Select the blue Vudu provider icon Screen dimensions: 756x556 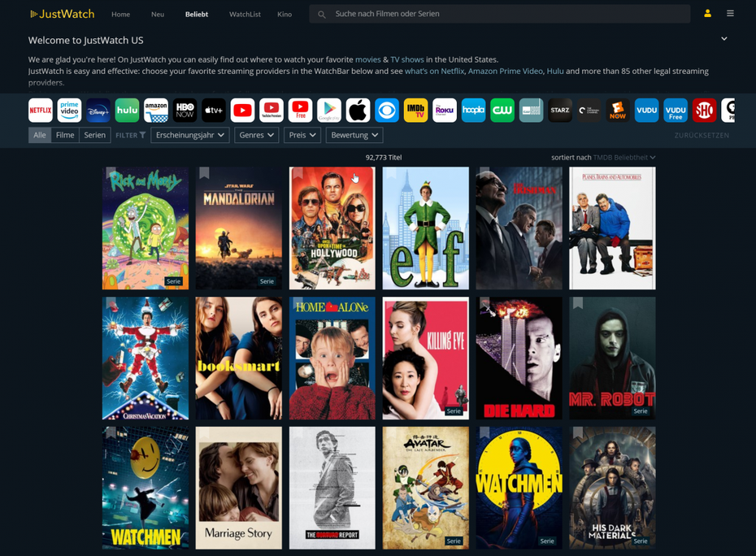coord(646,111)
